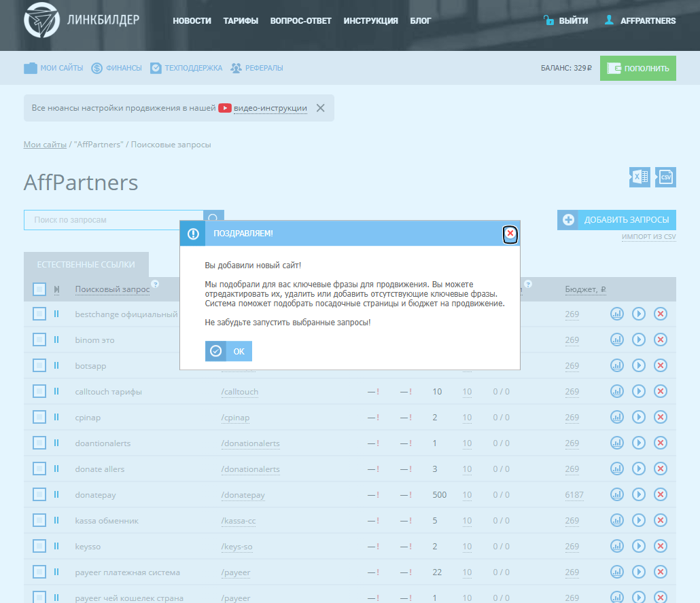Toggle select-all checkbox in table header
This screenshot has height=603, width=700.
click(x=39, y=289)
